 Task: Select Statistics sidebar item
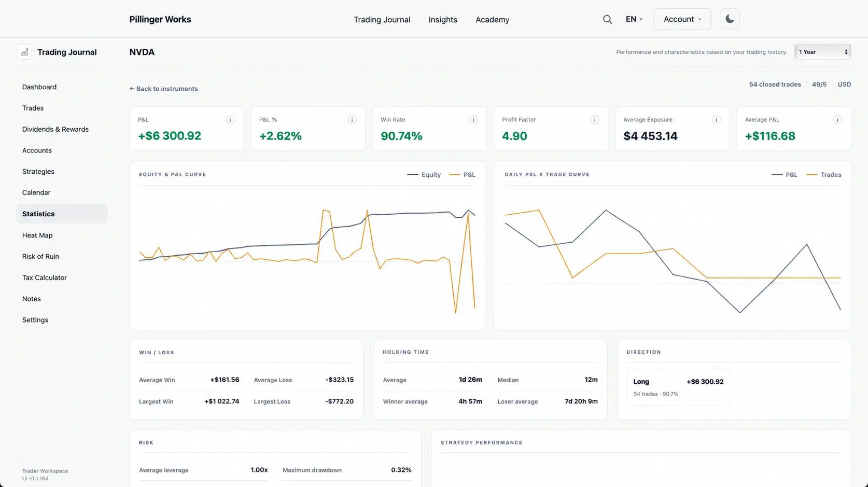point(62,214)
